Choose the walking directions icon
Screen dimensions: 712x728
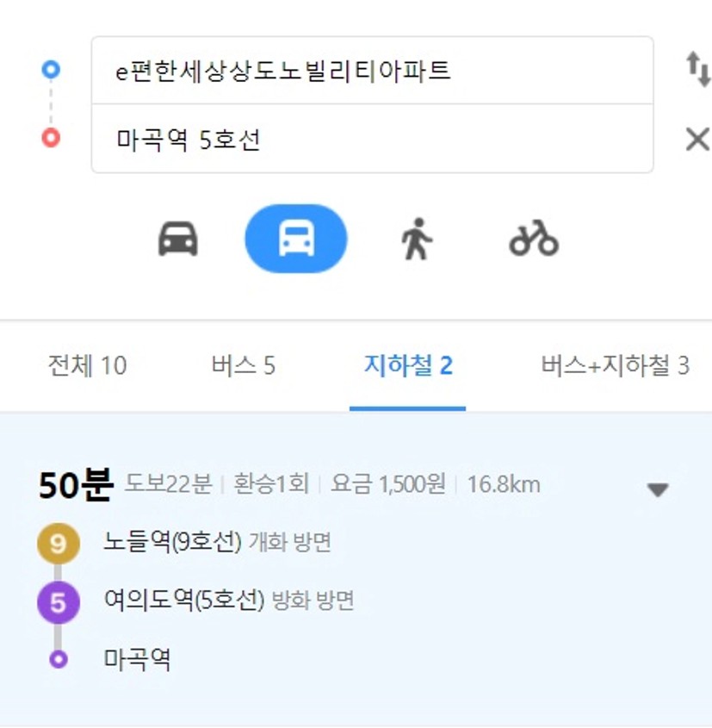(x=417, y=239)
